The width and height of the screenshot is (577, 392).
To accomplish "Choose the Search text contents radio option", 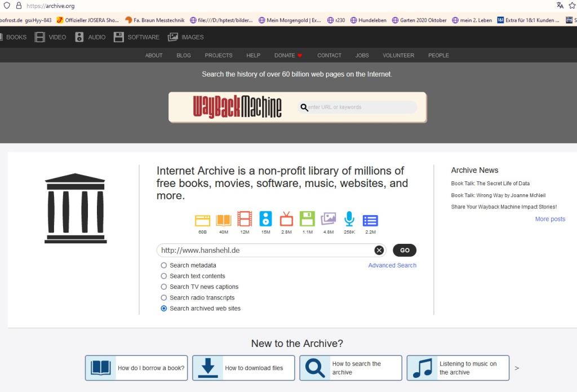I will click(x=164, y=276).
